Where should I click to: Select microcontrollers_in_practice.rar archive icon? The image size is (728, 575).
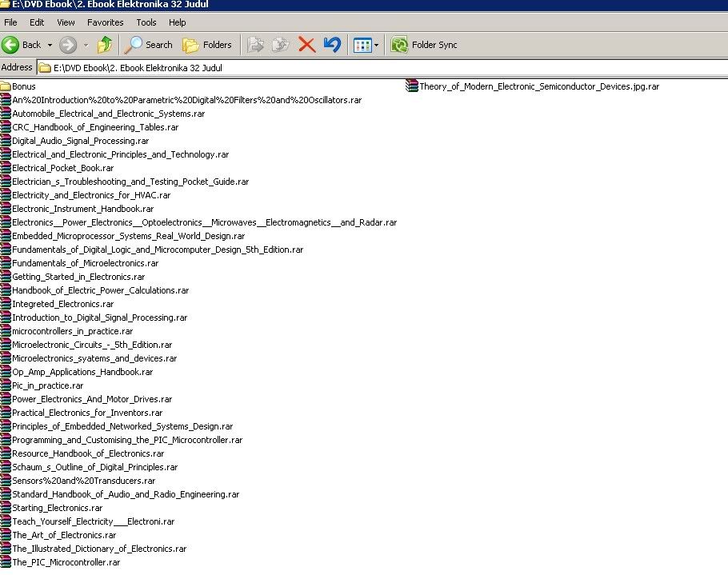click(x=6, y=331)
